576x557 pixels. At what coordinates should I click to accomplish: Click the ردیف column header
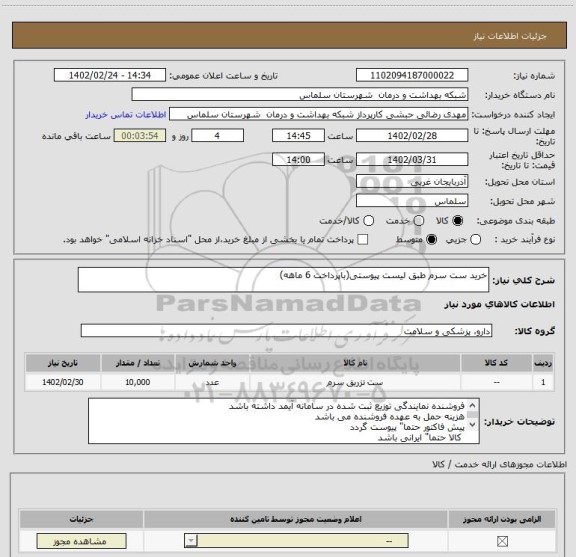[x=543, y=363]
